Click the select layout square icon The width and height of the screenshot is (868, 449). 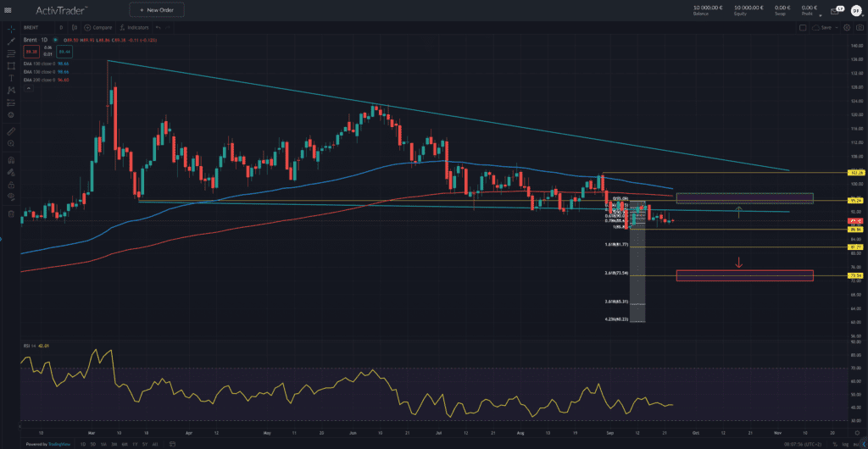803,27
